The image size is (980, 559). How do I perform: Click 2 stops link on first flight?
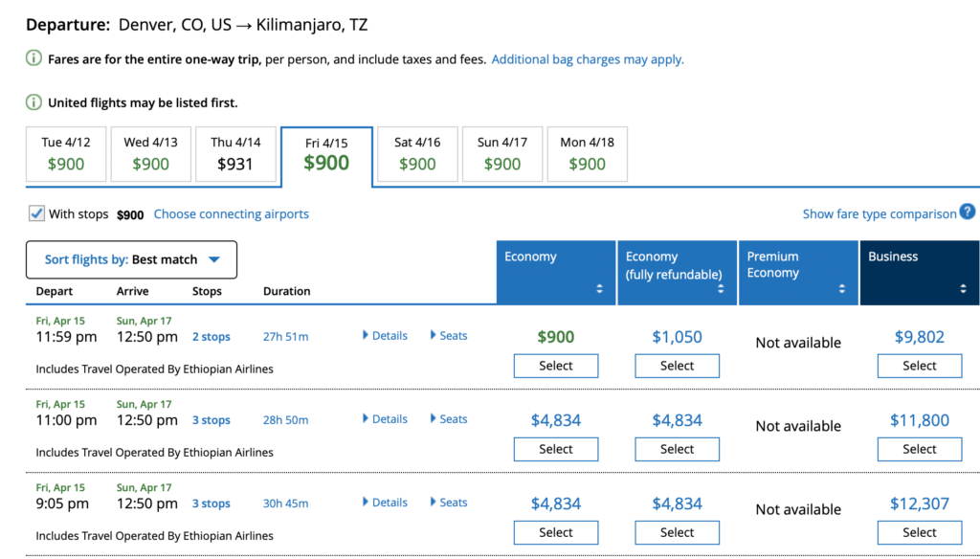(x=211, y=337)
